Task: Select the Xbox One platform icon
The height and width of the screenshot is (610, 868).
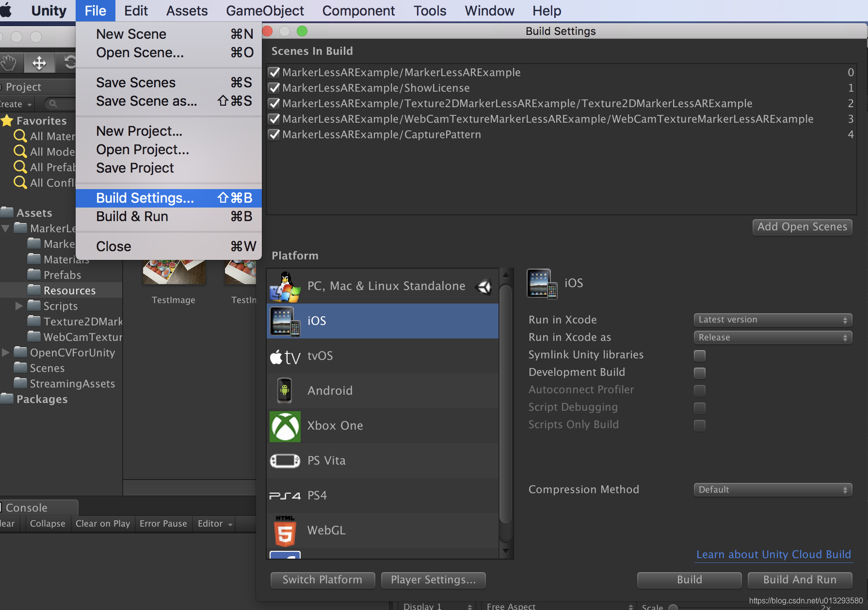Action: 285,426
